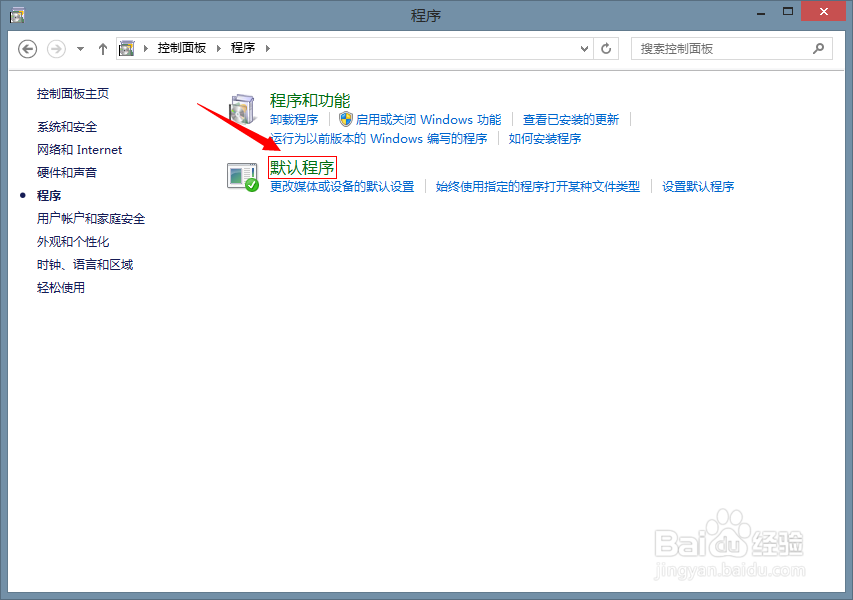Click the 程序和功能 icon
The height and width of the screenshot is (600, 853).
tap(243, 109)
